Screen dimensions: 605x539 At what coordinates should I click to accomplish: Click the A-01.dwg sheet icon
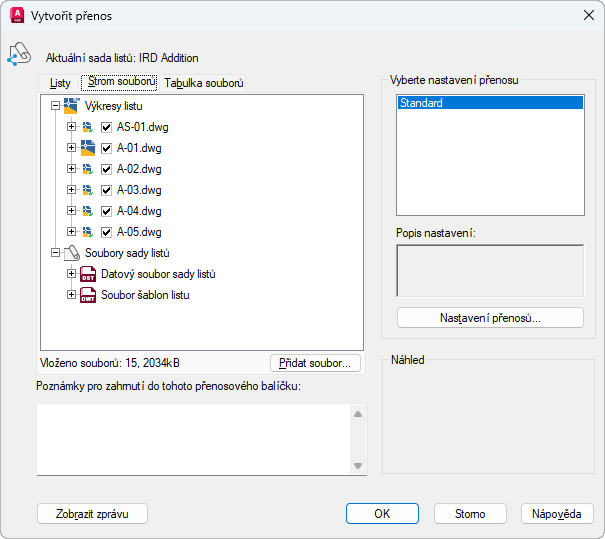tap(88, 148)
